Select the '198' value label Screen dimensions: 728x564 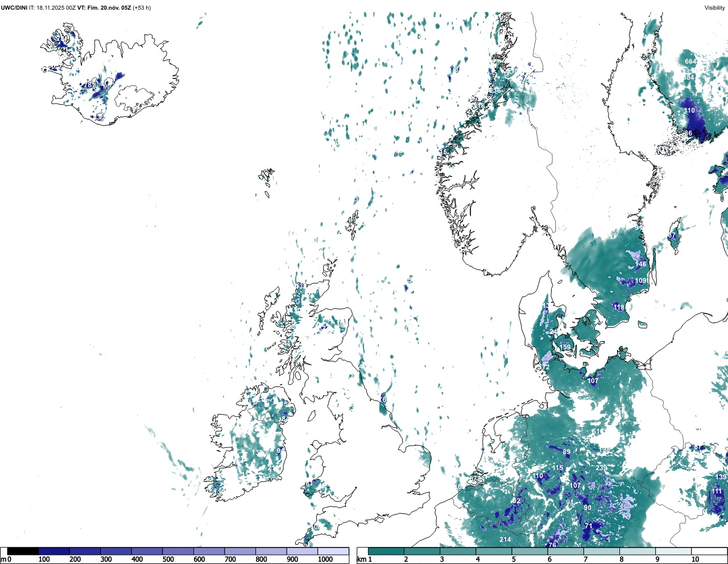pyautogui.click(x=605, y=450)
